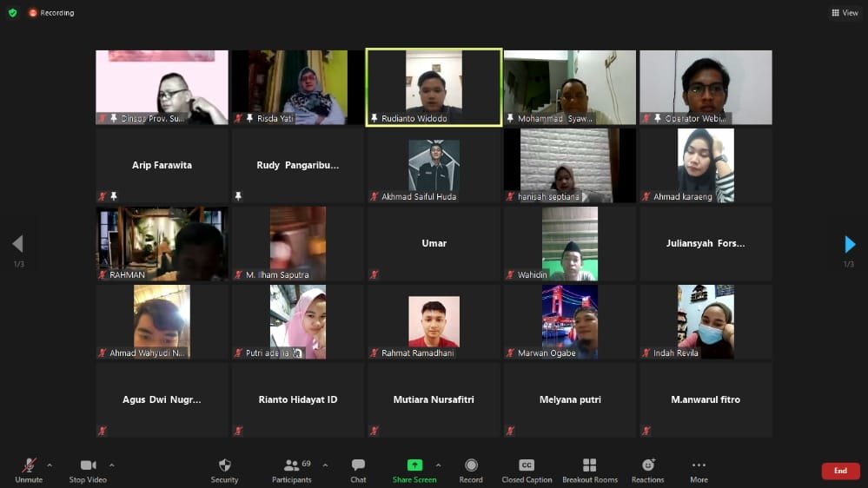Open audio options arrow beside Unmute

click(50, 466)
